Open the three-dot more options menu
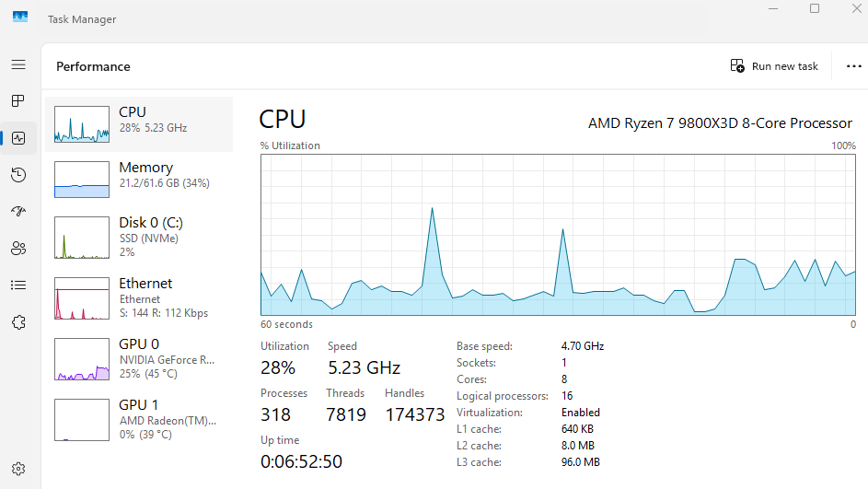Screen dimensions: 868x489 tap(852, 66)
